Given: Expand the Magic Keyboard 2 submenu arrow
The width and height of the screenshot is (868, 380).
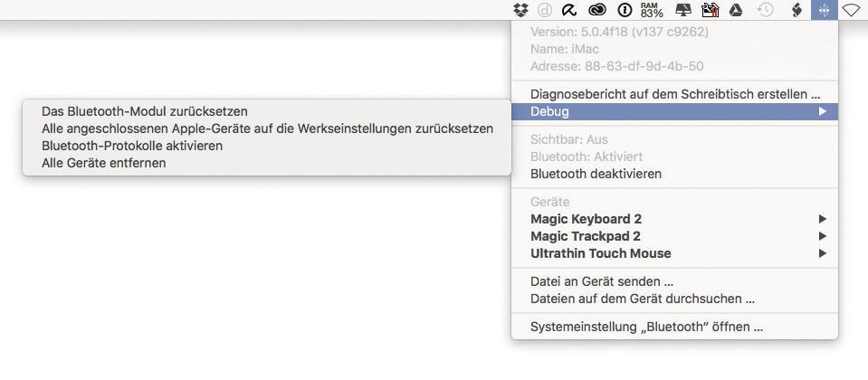Looking at the screenshot, I should [x=823, y=219].
